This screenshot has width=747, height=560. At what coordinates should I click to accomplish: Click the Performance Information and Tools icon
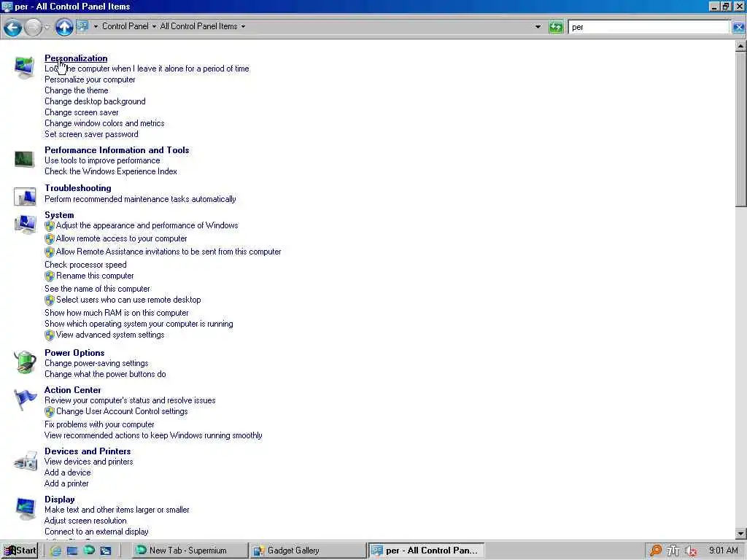[24, 159]
